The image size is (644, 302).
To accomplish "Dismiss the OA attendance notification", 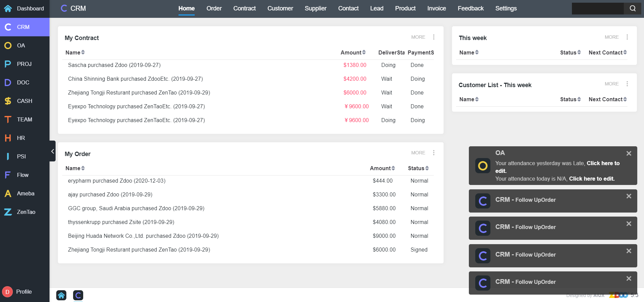I will coord(629,153).
